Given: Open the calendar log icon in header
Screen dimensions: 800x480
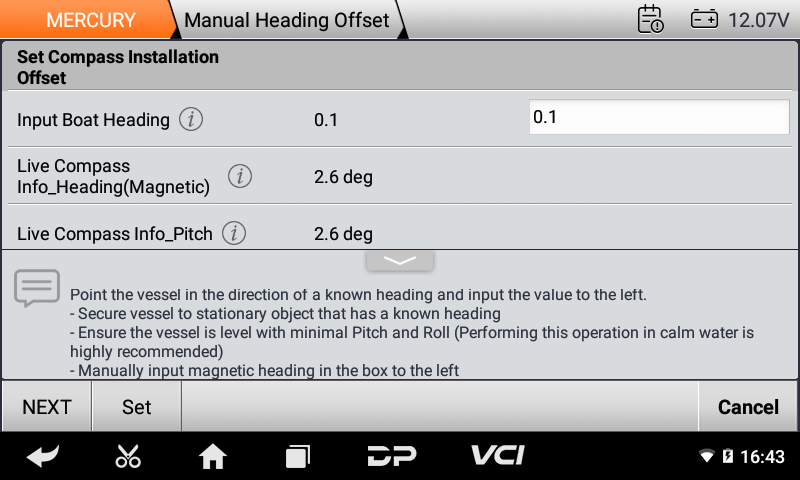Looking at the screenshot, I should (x=650, y=19).
